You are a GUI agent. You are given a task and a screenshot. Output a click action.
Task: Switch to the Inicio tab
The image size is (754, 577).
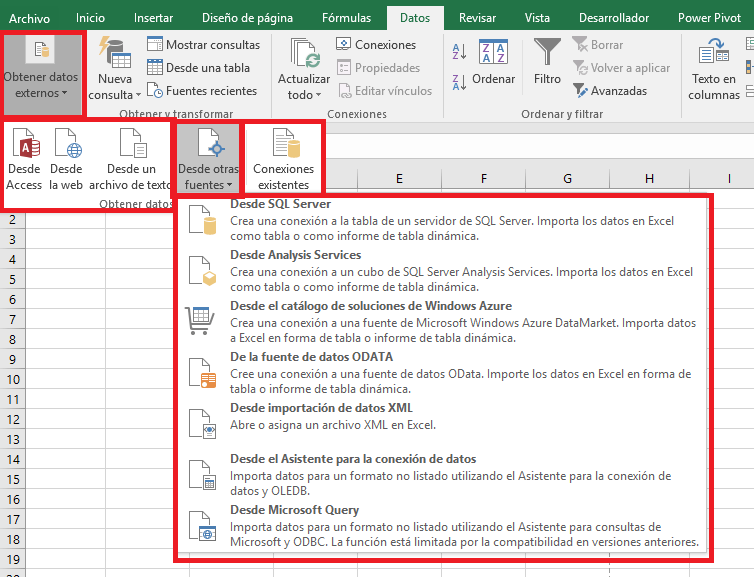pos(90,18)
